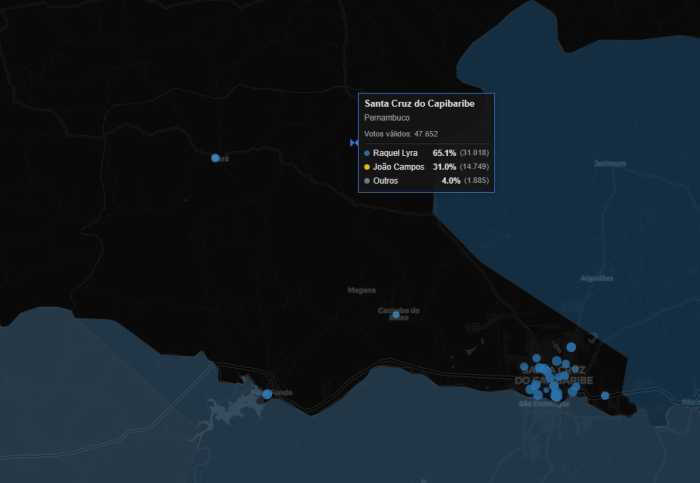
Task: Click the blue bowtie marker left of tooltip
Action: (x=354, y=143)
